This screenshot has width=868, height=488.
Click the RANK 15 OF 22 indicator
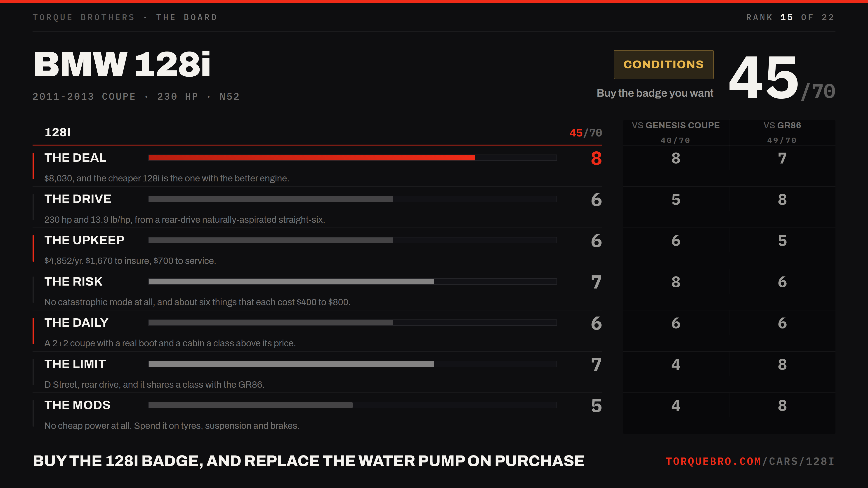click(790, 18)
